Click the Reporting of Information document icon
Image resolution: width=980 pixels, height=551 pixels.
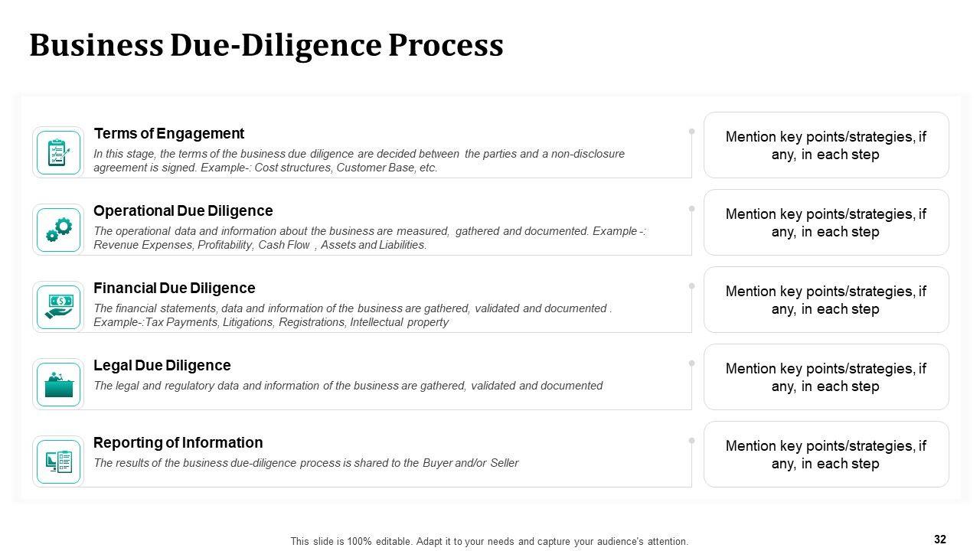[x=58, y=461]
